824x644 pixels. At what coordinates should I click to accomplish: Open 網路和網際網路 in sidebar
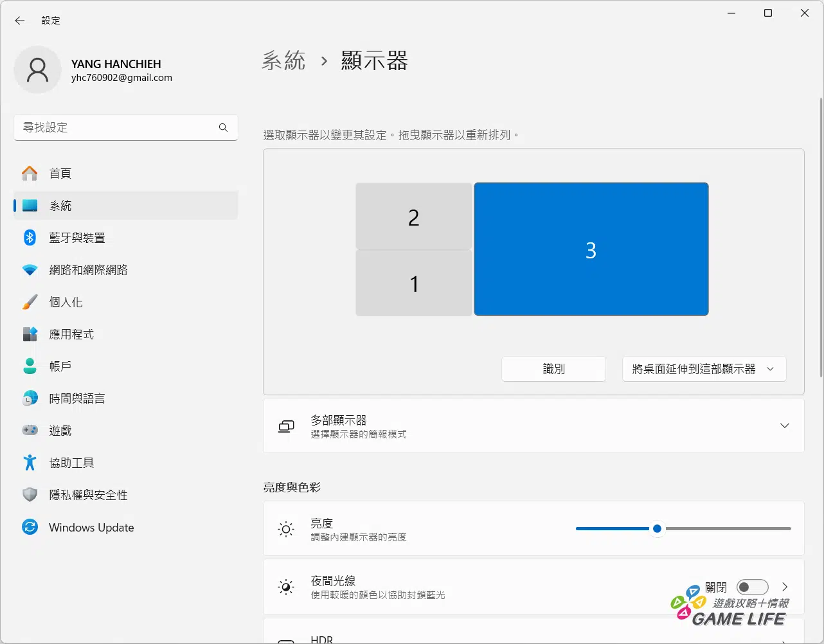click(x=88, y=270)
